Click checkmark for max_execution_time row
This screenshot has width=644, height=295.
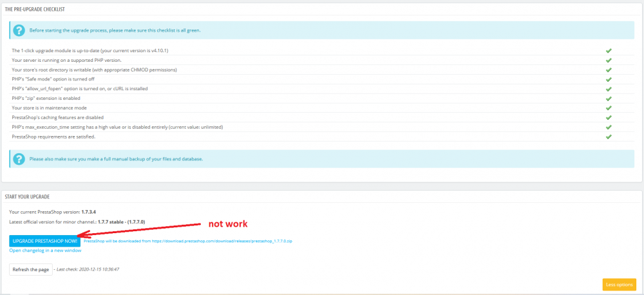coord(609,127)
